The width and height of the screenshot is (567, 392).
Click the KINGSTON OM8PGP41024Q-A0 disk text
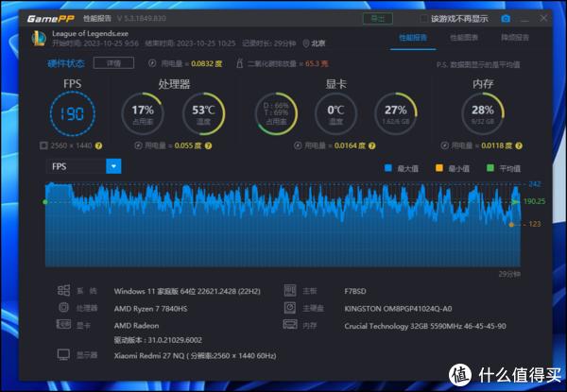tap(398, 309)
